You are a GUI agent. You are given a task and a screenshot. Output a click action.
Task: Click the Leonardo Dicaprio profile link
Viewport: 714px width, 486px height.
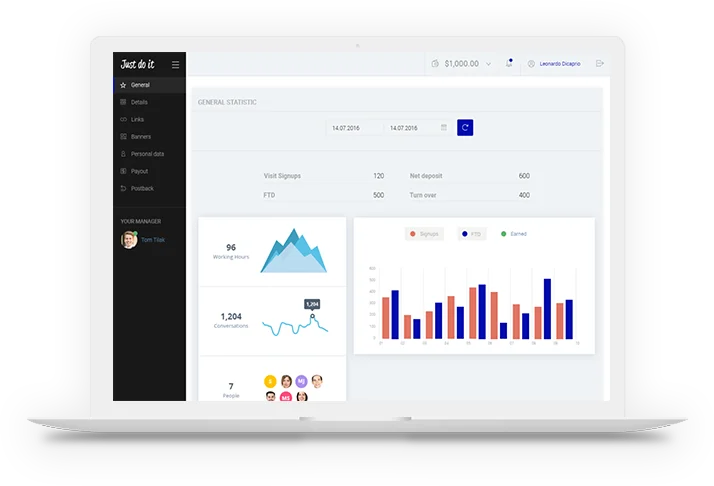560,64
